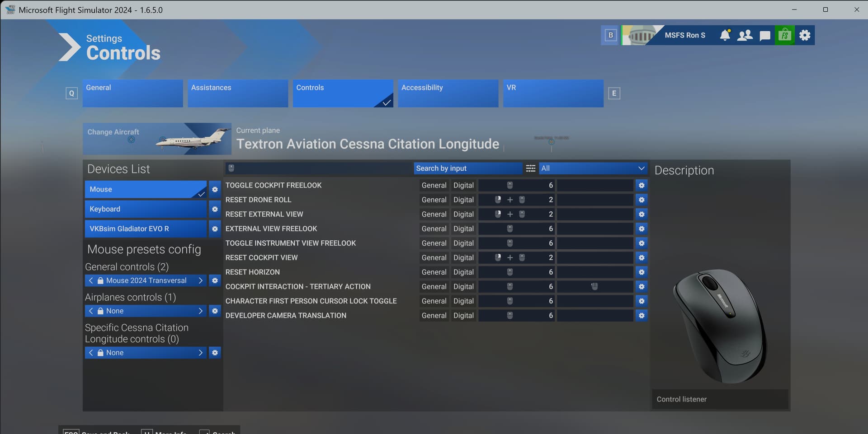Select VKBsim Gladiator EVO R device

[146, 229]
